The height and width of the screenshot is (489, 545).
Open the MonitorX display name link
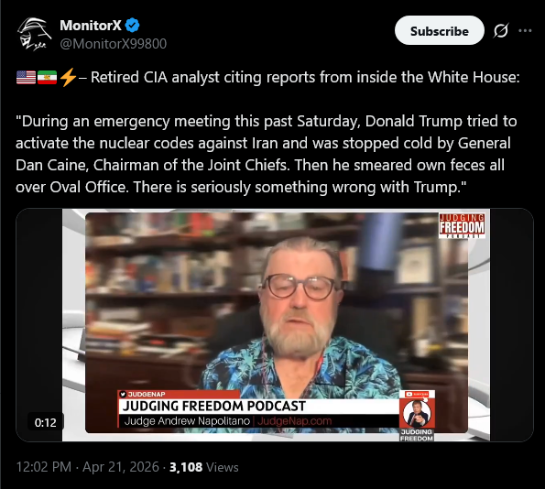point(90,25)
